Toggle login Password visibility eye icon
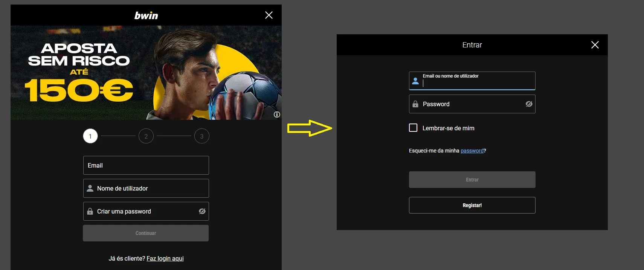 529,104
